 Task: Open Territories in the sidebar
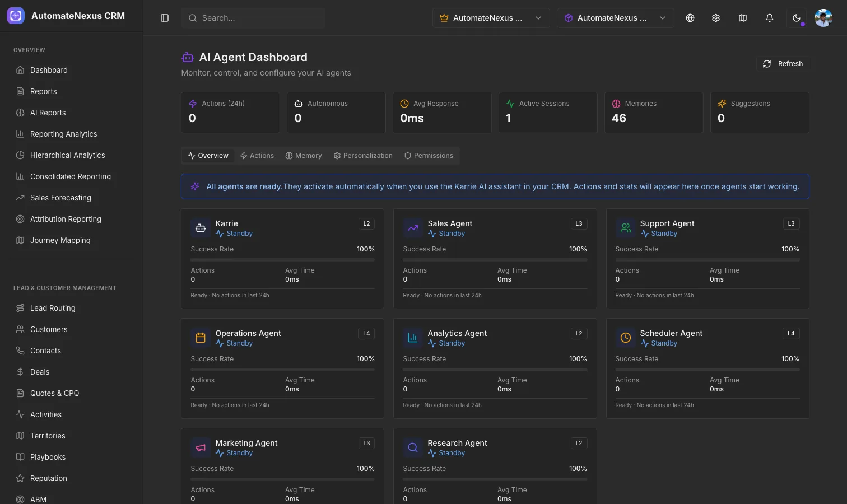click(72, 436)
